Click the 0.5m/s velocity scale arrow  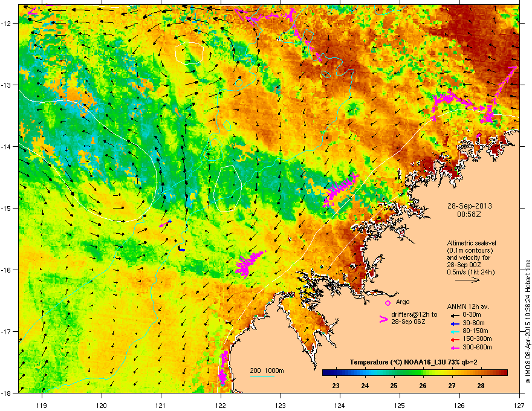(467, 280)
